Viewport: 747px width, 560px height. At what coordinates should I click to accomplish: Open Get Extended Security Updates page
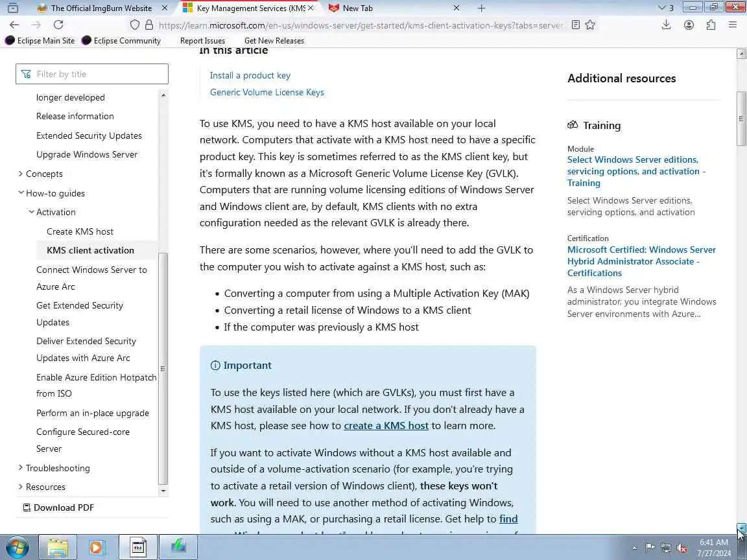80,314
